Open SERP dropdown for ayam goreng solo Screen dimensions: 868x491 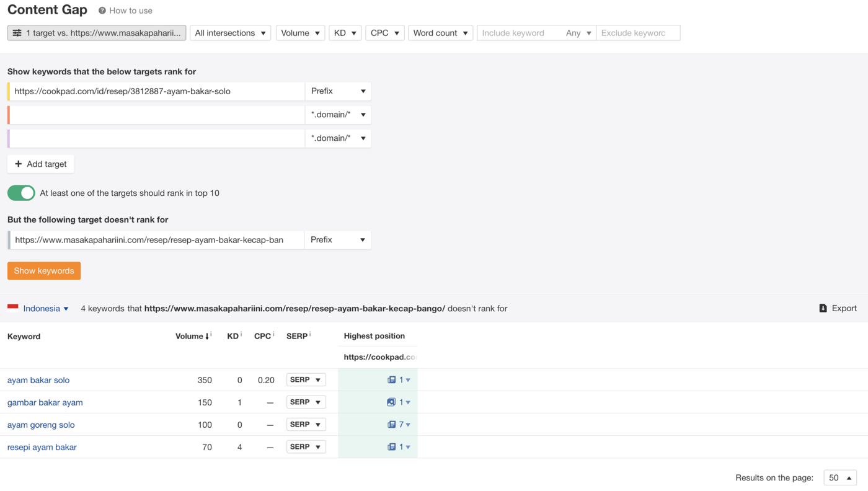coord(306,424)
